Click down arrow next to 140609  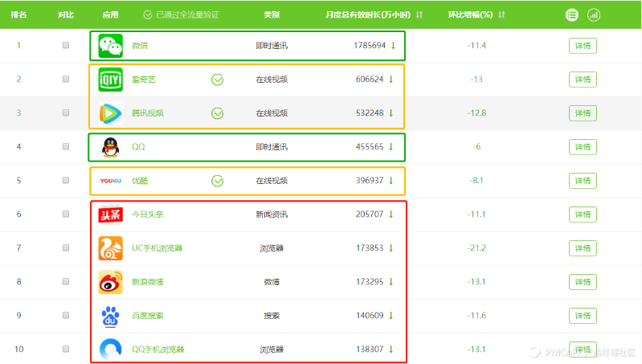click(391, 315)
